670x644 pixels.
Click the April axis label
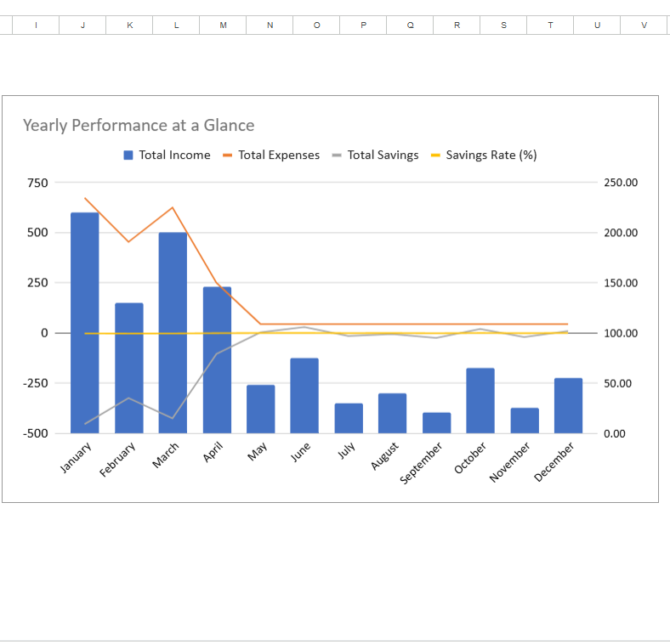(213, 452)
